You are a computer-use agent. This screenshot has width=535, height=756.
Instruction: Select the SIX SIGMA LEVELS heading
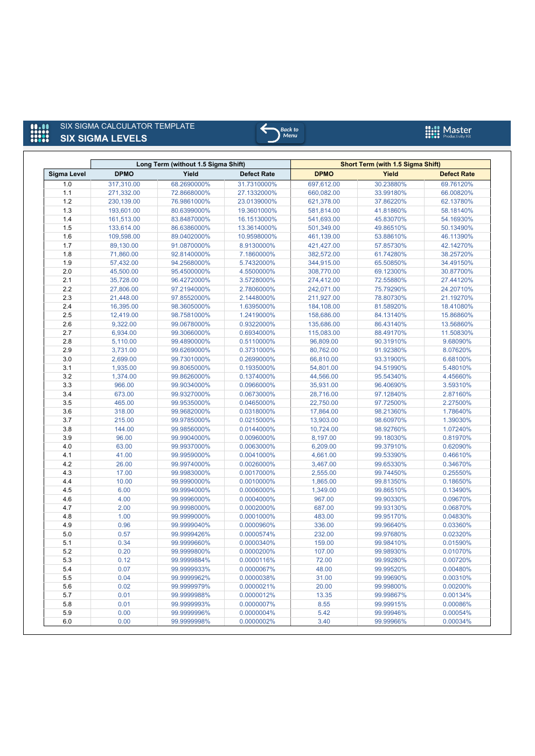point(103,138)
